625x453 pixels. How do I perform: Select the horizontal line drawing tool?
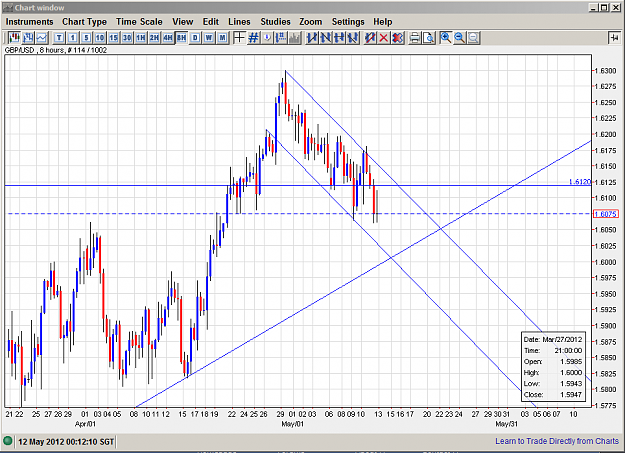[339, 38]
